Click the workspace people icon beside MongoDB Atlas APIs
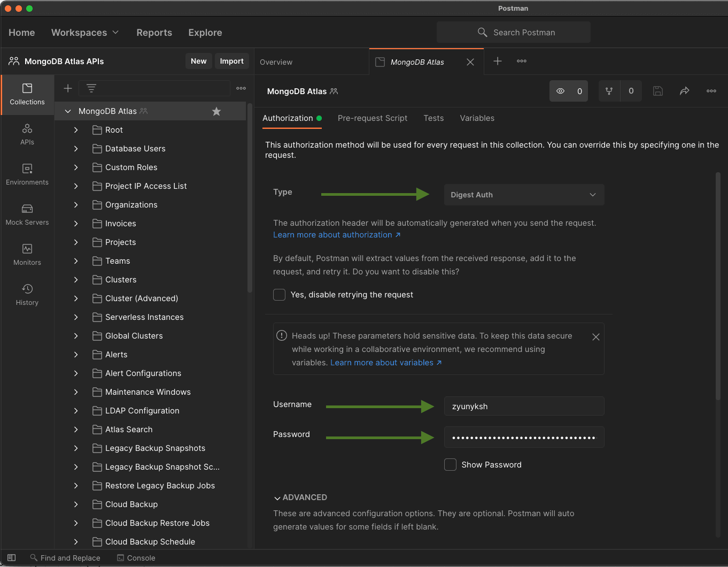 (x=14, y=61)
